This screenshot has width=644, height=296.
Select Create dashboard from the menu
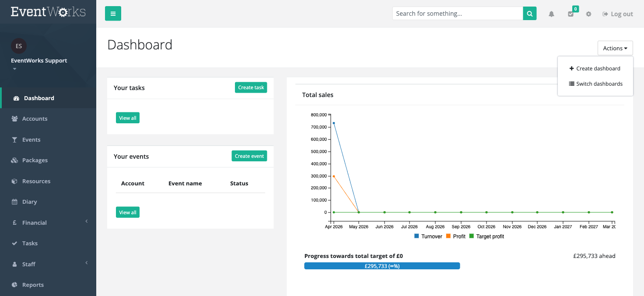pos(595,68)
